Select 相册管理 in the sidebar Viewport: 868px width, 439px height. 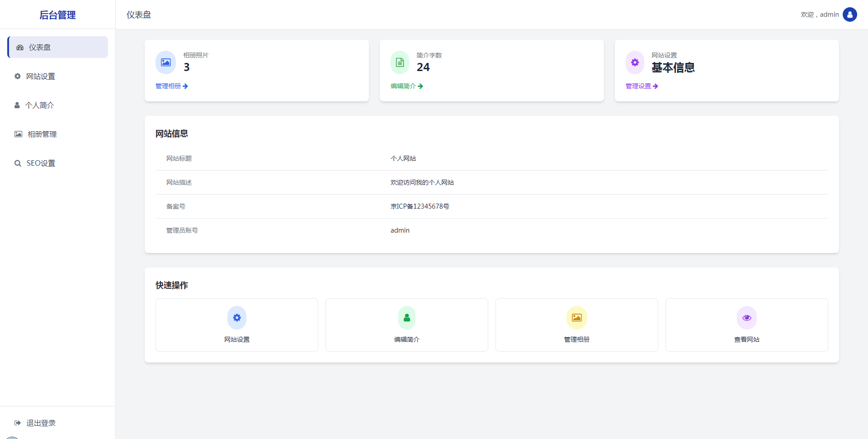pos(42,134)
